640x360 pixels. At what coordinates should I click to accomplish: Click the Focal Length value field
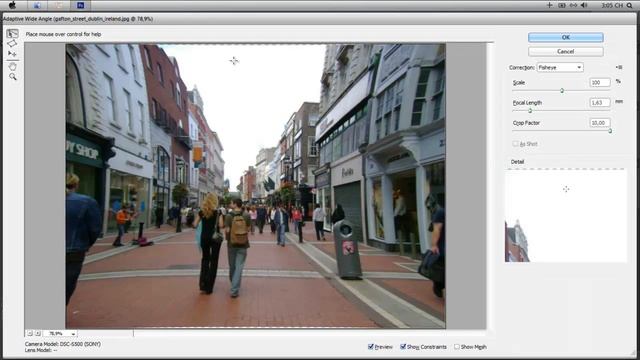point(600,102)
